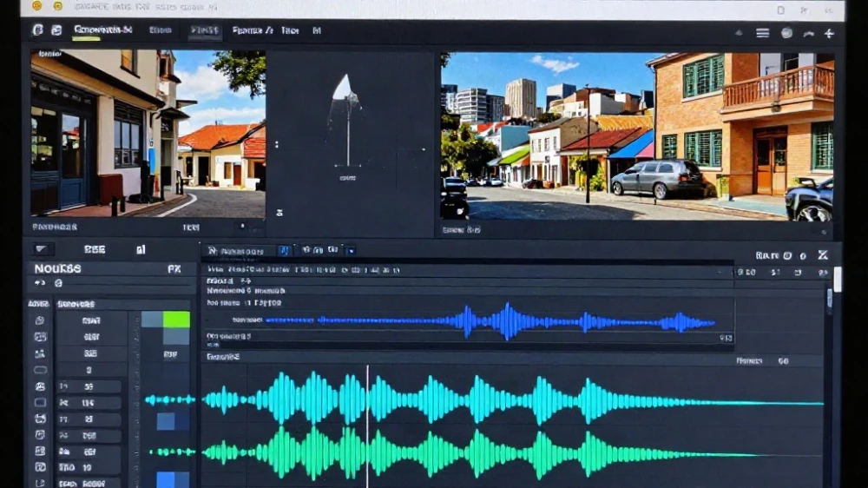Select the top bar tab right of the highlighted gray tab
The width and height of the screenshot is (868, 488).
point(253,30)
